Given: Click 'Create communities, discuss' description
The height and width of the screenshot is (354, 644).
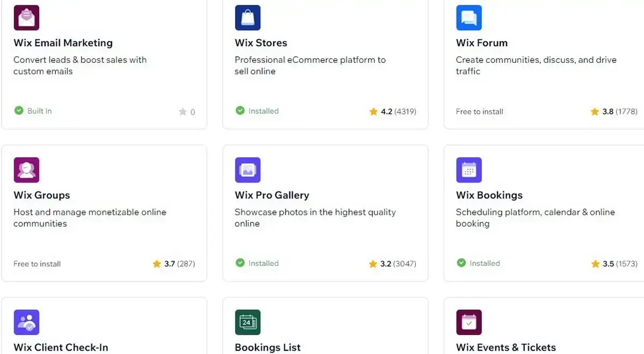Looking at the screenshot, I should click(536, 66).
